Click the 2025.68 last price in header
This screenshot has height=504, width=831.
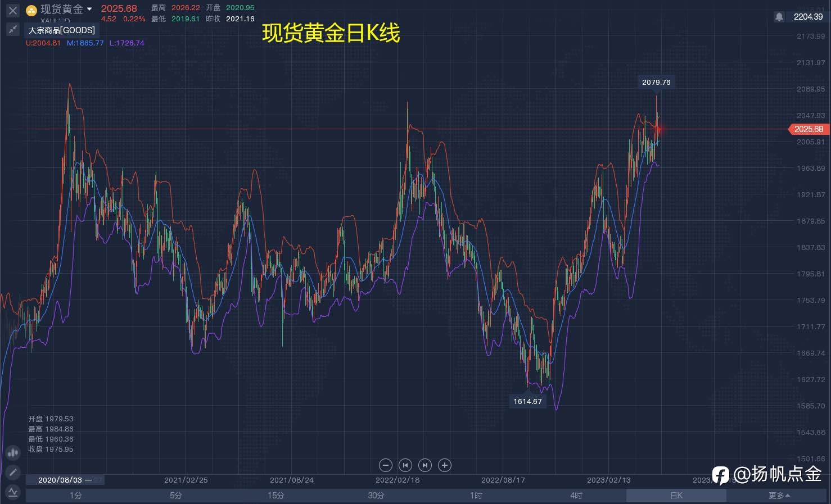pyautogui.click(x=119, y=8)
